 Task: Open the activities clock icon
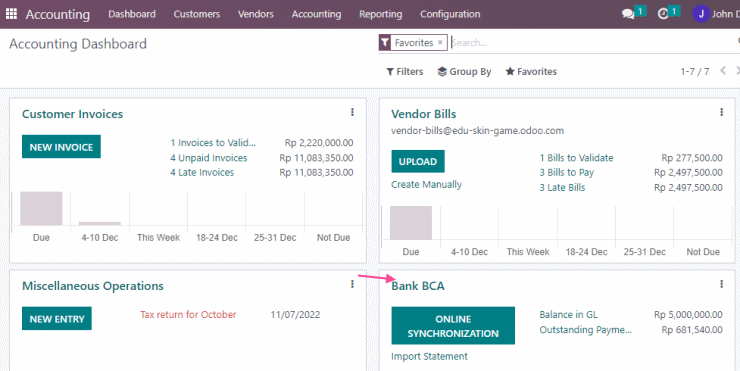pos(663,14)
